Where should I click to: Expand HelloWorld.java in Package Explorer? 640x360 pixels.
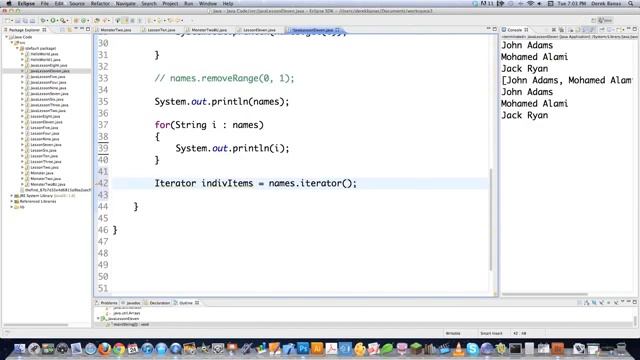pos(22,54)
